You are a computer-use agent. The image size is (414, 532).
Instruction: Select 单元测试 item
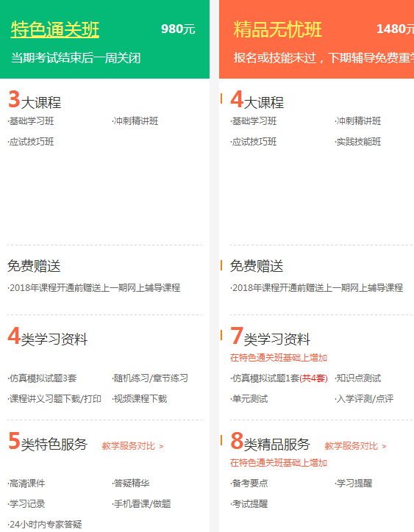pos(249,399)
